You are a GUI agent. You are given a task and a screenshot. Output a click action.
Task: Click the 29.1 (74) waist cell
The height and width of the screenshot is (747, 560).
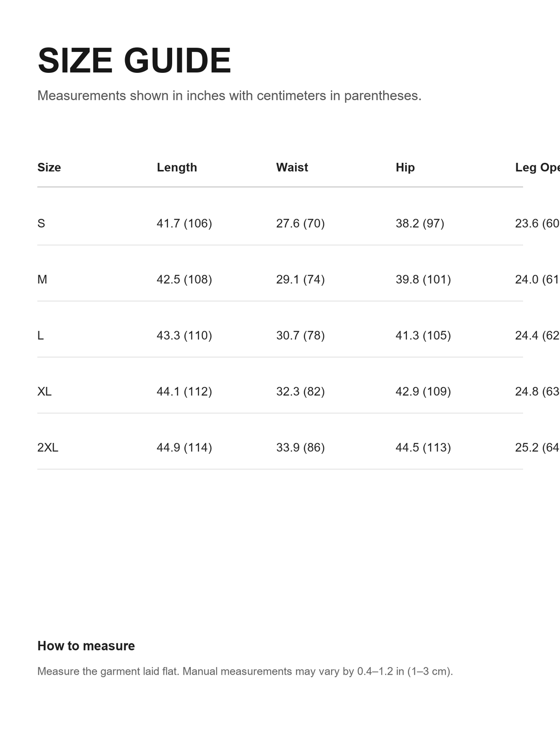coord(301,279)
